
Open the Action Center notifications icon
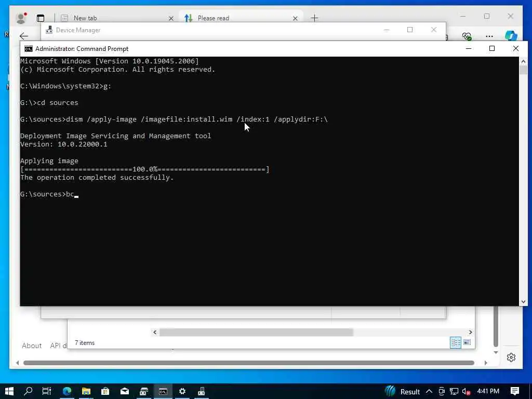coord(515,391)
